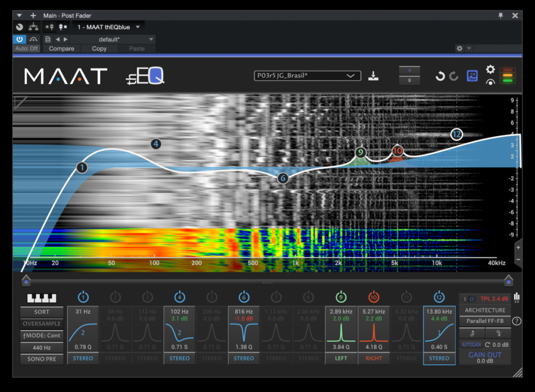Click band 1 filter shape icon
The image size is (535, 392).
click(x=83, y=332)
